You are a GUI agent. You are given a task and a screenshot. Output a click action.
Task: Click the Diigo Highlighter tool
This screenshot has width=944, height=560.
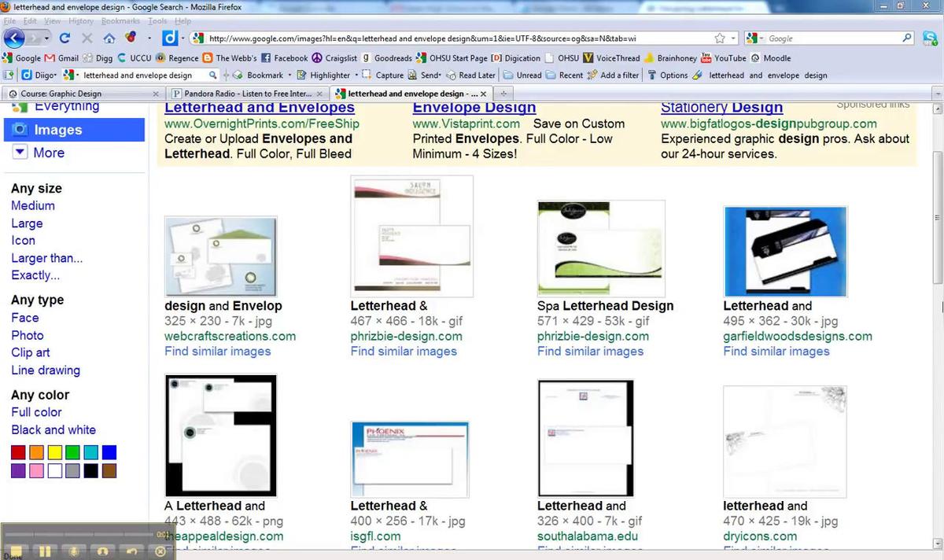323,76
